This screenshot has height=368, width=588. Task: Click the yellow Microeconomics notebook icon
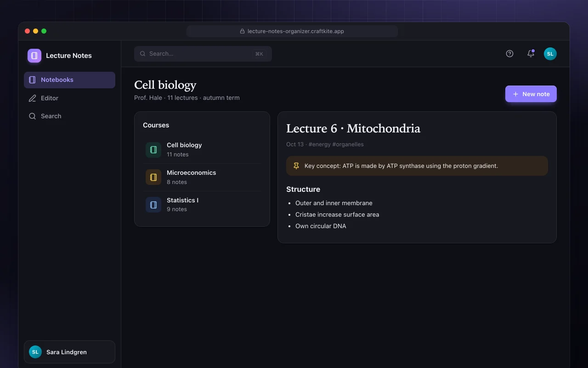(153, 177)
